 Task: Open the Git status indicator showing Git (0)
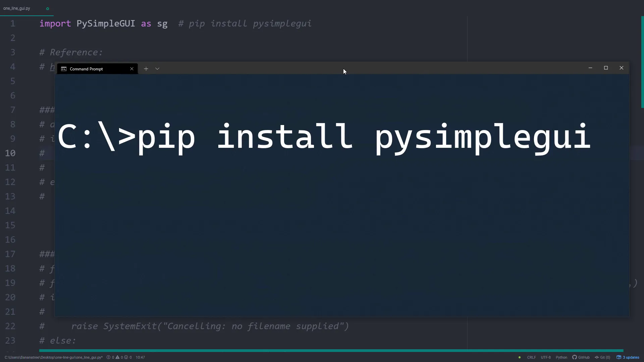(x=603, y=357)
